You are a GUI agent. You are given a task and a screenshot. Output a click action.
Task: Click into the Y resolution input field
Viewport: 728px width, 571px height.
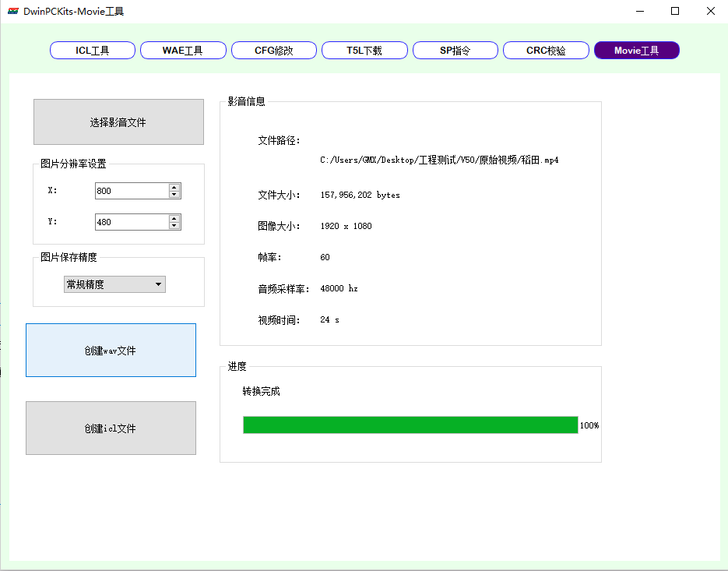pyautogui.click(x=131, y=222)
